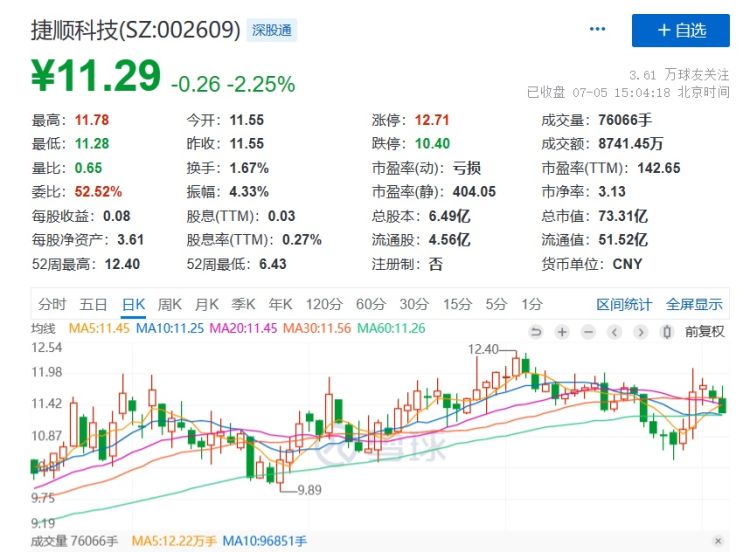750x552 pixels.
Task: Add stock with the 自选 button
Action: point(681,31)
